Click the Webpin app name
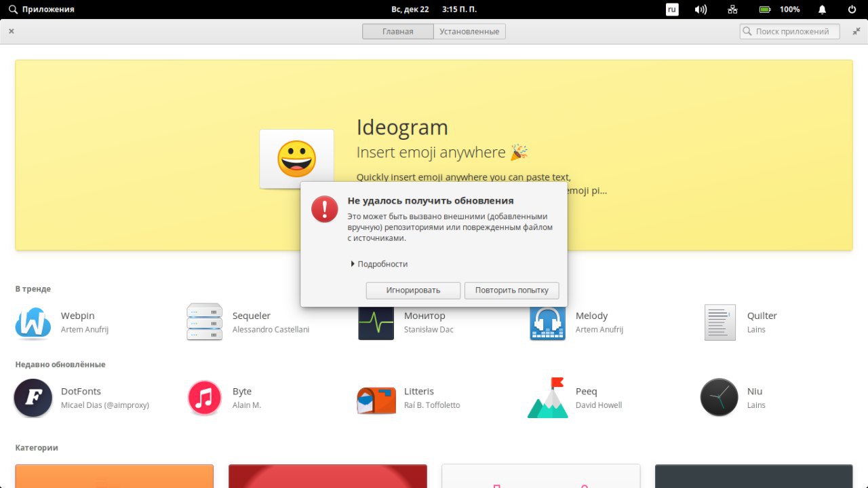Image resolution: width=868 pixels, height=488 pixels. click(x=78, y=316)
